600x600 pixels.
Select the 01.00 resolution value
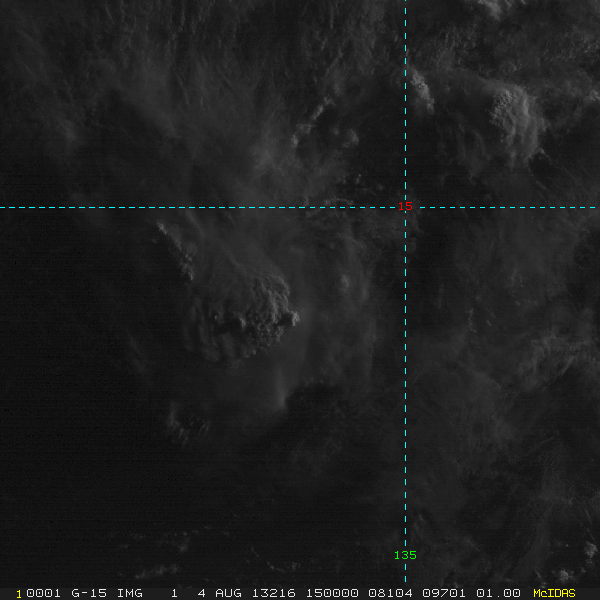(x=497, y=593)
